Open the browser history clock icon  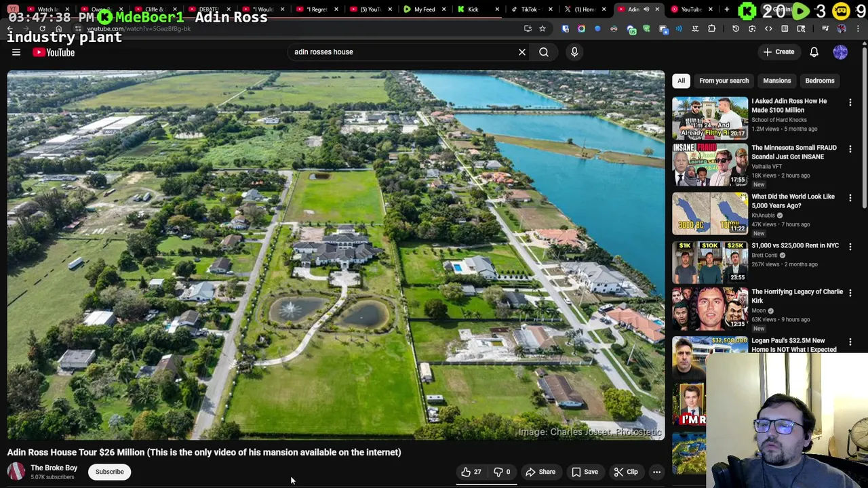click(736, 28)
